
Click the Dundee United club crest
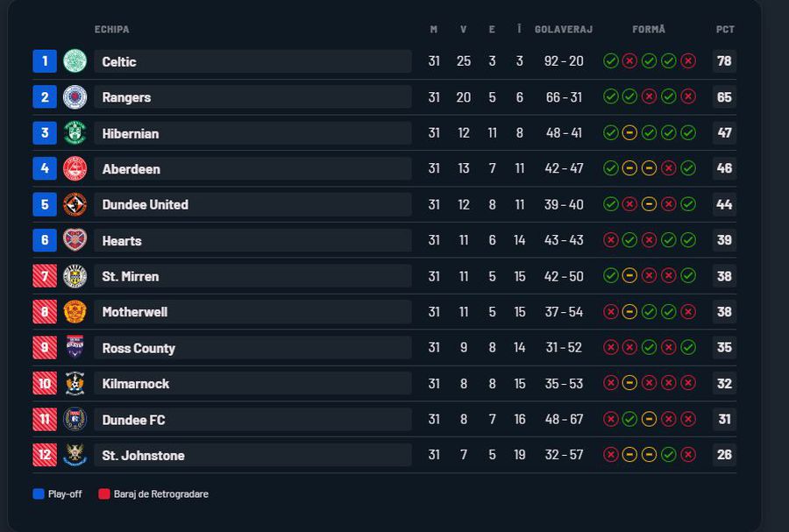pos(75,205)
